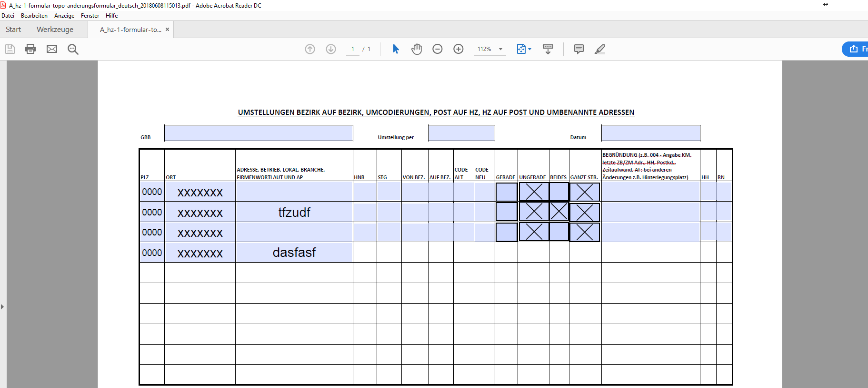Switch to the Start tab
Image resolution: width=868 pixels, height=388 pixels.
(x=13, y=30)
